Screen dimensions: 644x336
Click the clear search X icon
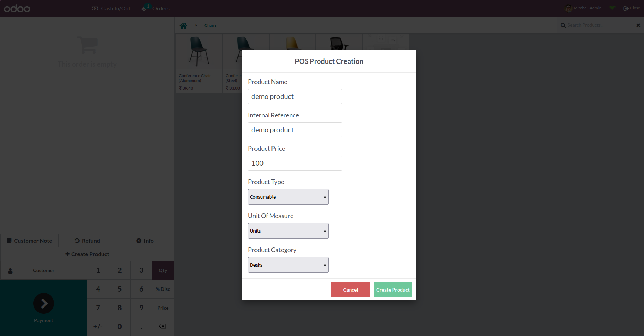[638, 25]
